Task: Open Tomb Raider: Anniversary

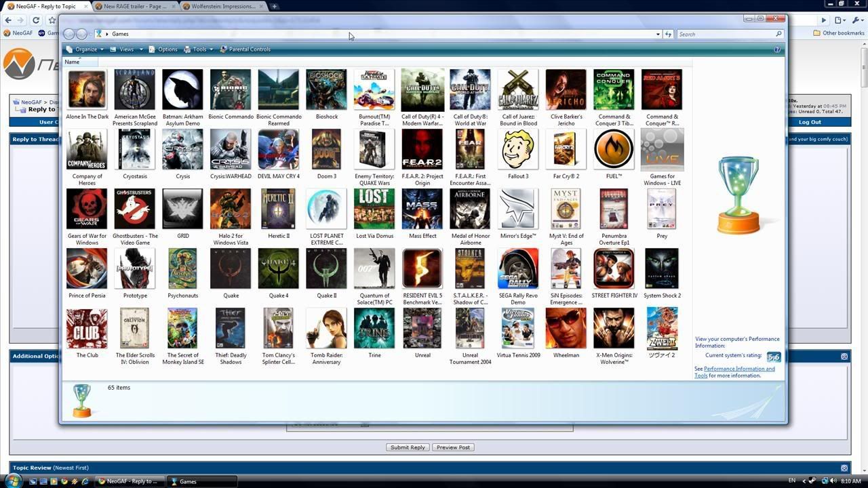Action: coord(326,327)
